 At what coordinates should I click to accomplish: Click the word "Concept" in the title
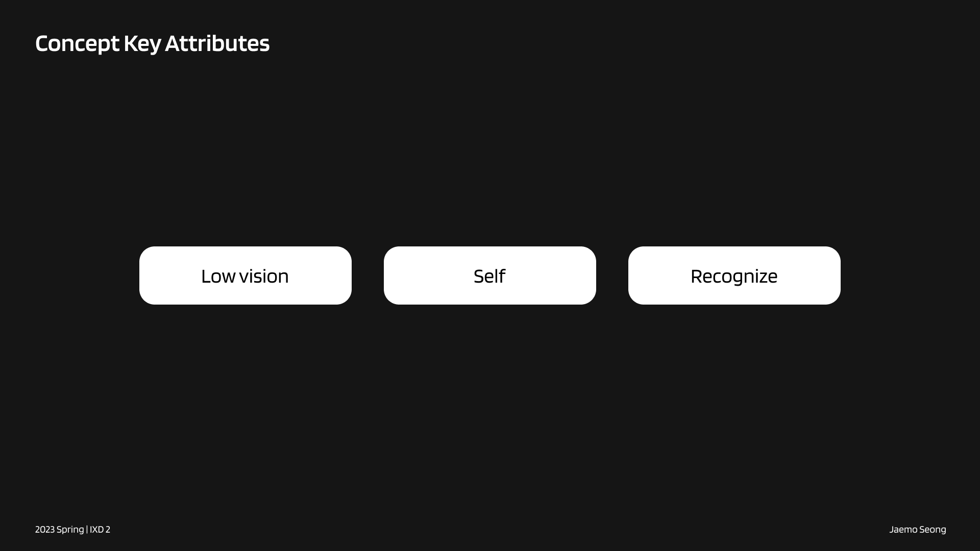77,44
